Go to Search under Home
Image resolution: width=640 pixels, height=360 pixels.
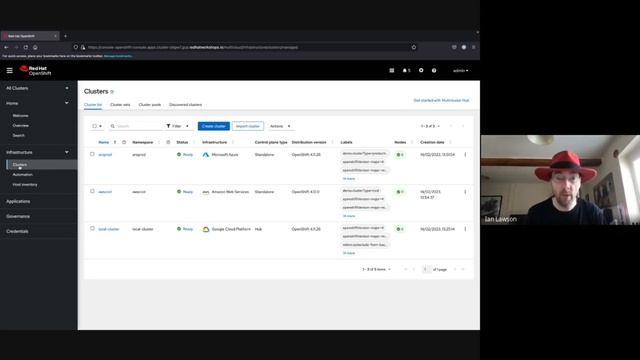tap(18, 136)
